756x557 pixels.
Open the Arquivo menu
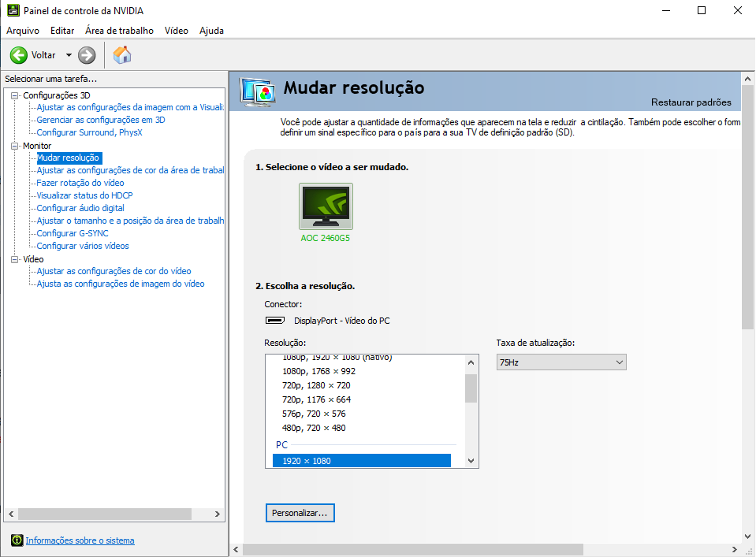tap(23, 31)
